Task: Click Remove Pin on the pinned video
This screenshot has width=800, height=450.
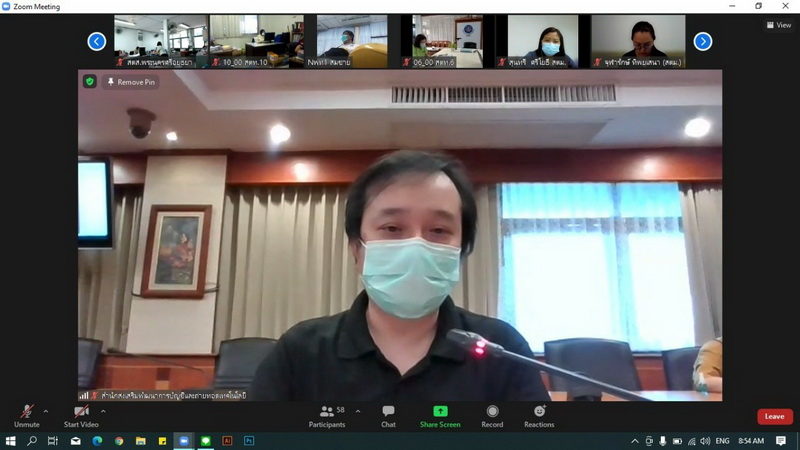Action: coord(131,82)
